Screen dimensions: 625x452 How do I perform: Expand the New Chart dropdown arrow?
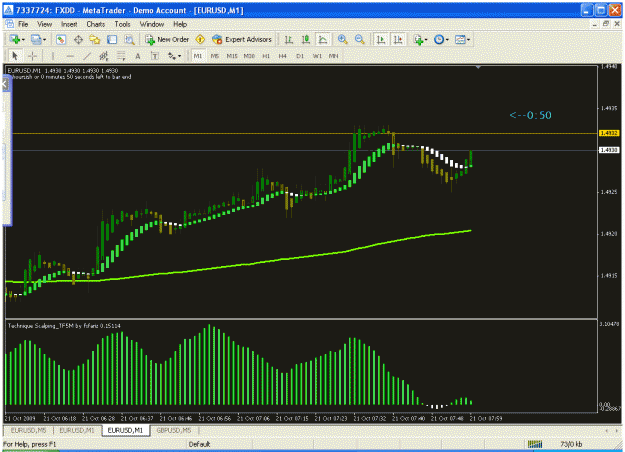coord(23,40)
